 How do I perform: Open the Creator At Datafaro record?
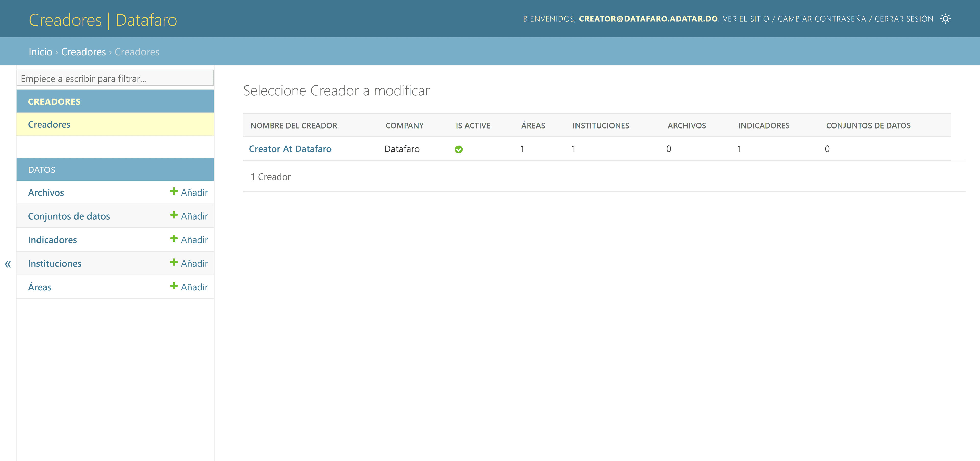[x=290, y=149]
